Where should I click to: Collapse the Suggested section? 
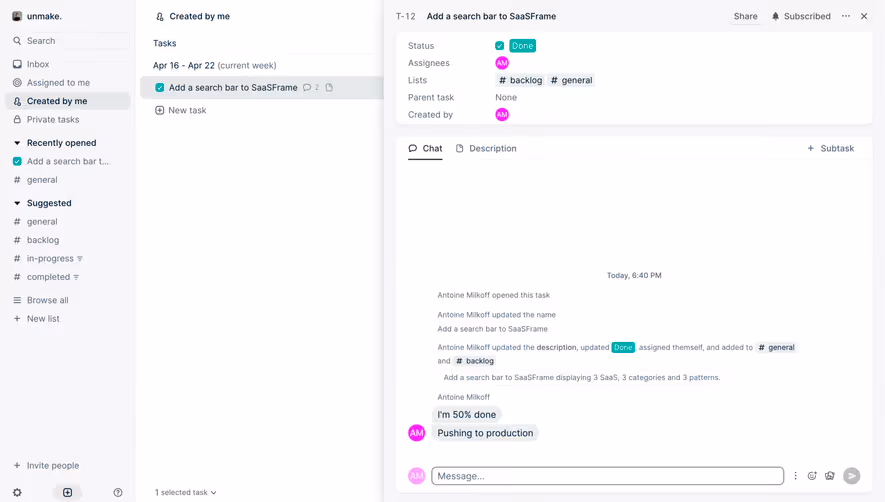click(x=17, y=203)
